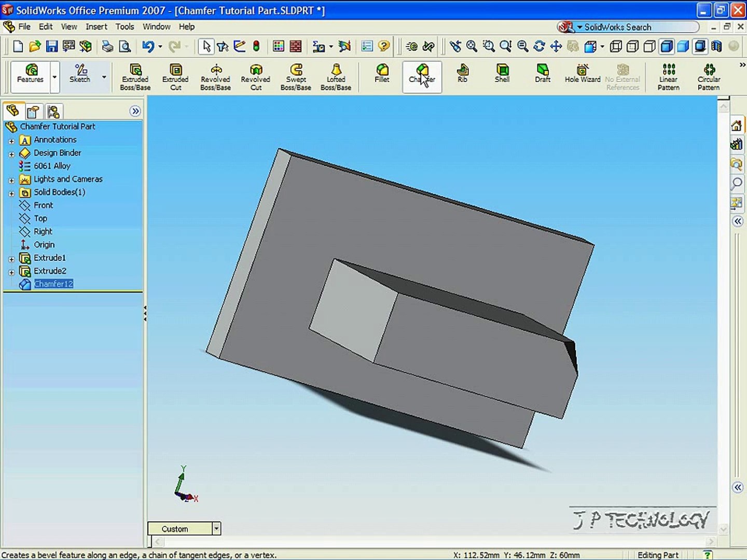Select 6061 Alloy material entry

tap(52, 166)
